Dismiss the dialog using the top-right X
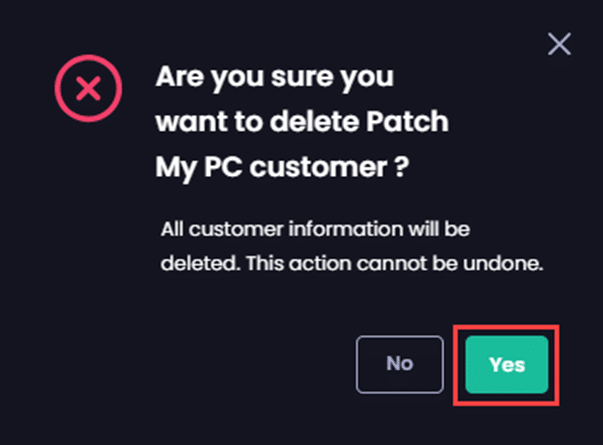 (x=559, y=44)
